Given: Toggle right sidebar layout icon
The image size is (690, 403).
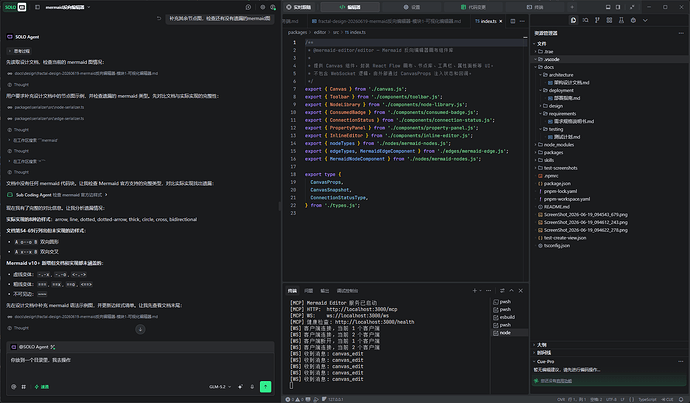Looking at the screenshot, I should pos(618,7).
